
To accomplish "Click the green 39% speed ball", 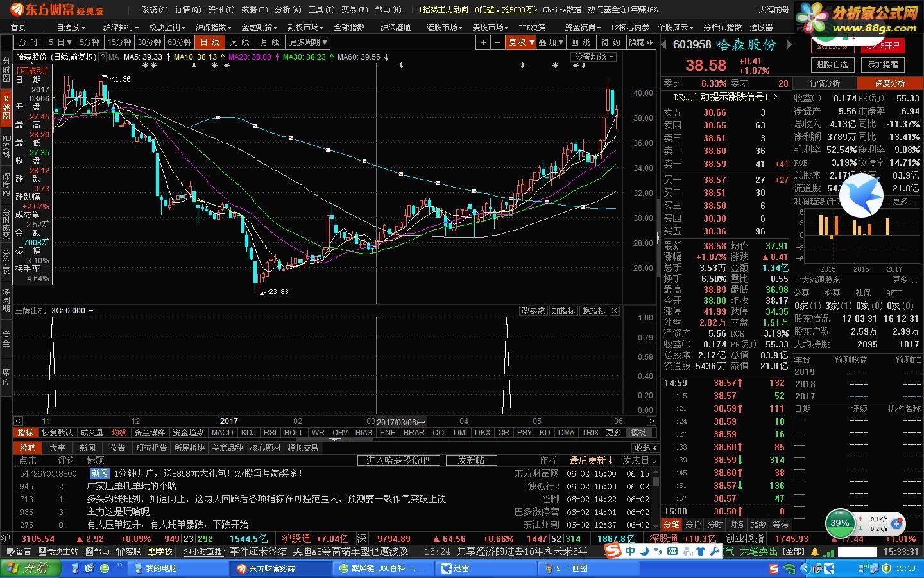I will [x=839, y=523].
